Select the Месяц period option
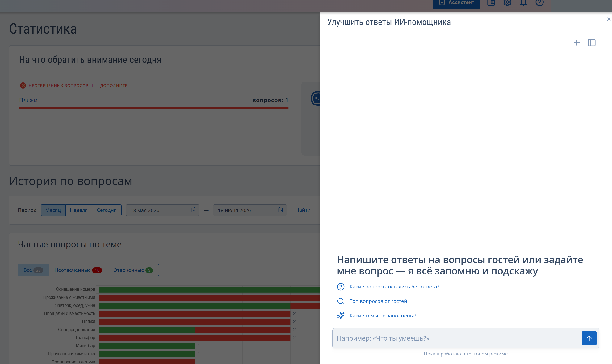The image size is (612, 364). tap(53, 210)
